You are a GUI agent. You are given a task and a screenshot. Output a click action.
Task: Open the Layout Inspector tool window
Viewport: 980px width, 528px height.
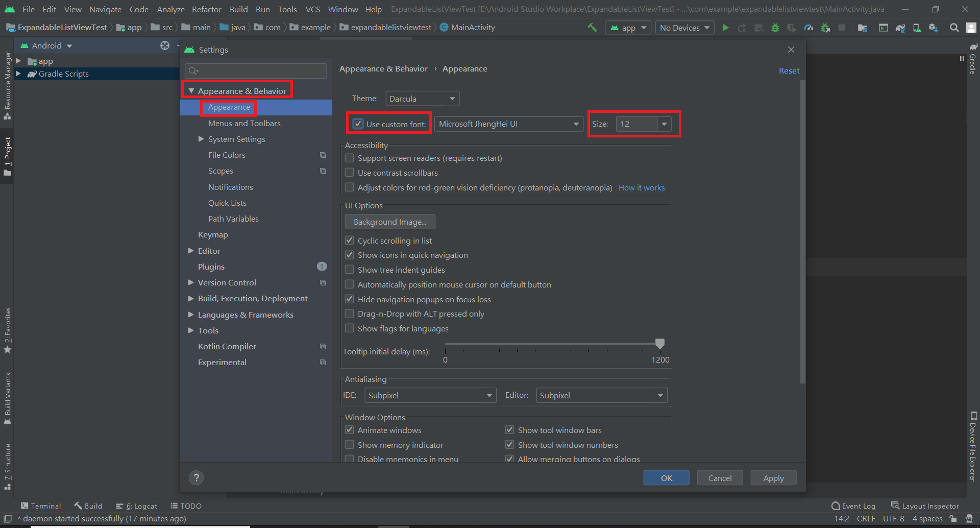pos(925,506)
